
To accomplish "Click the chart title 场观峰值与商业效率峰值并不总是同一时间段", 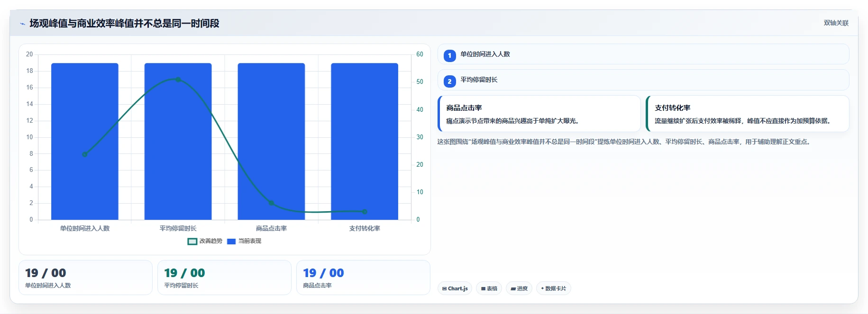I will pos(124,23).
